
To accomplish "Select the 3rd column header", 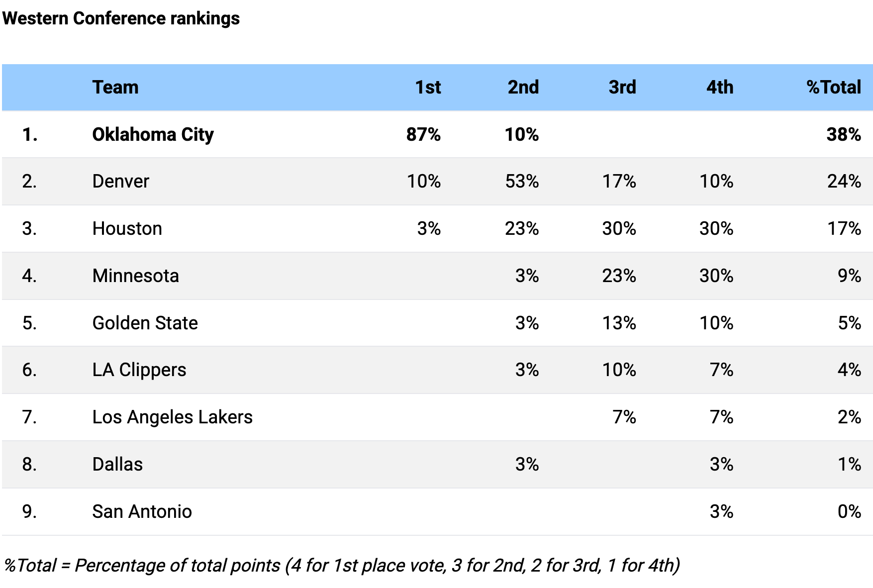I will (x=622, y=87).
